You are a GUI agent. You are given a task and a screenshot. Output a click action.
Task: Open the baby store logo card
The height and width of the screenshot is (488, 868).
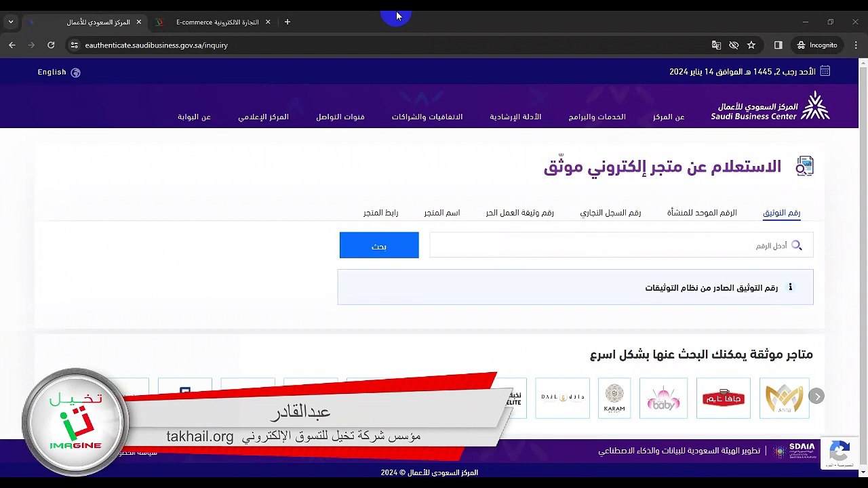(663, 398)
